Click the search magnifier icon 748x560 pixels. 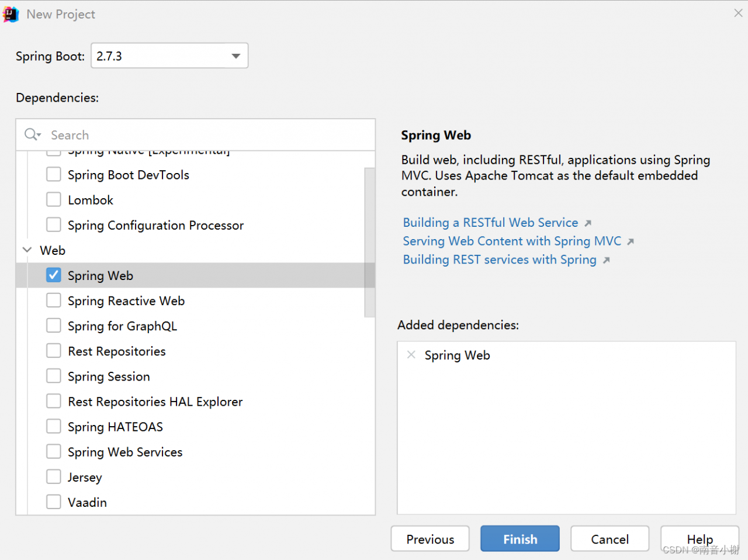[32, 135]
